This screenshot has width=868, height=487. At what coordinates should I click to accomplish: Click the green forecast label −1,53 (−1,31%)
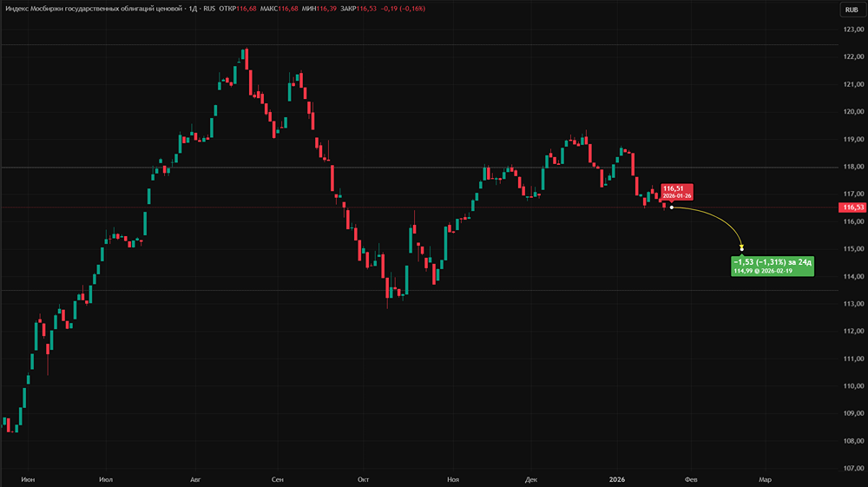[773, 266]
